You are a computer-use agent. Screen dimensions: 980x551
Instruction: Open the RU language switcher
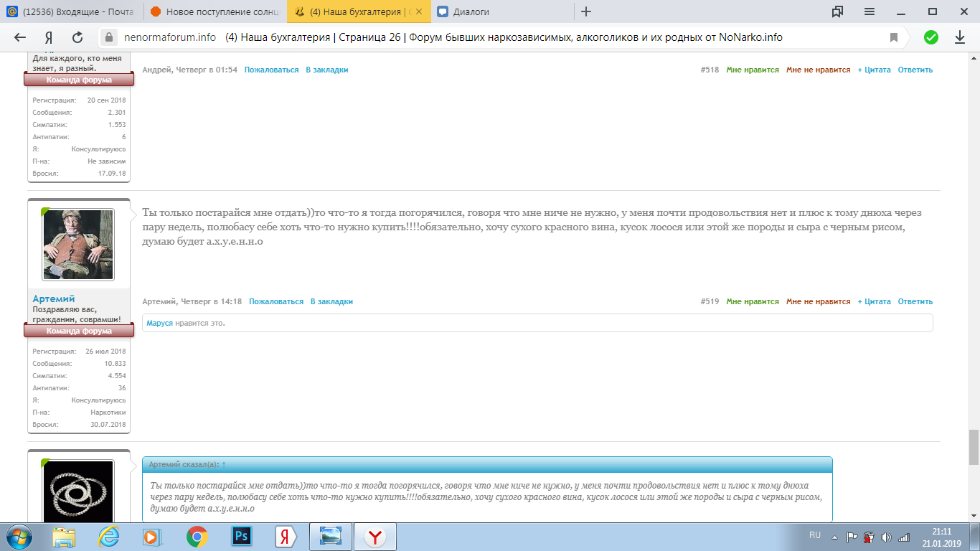click(x=815, y=535)
